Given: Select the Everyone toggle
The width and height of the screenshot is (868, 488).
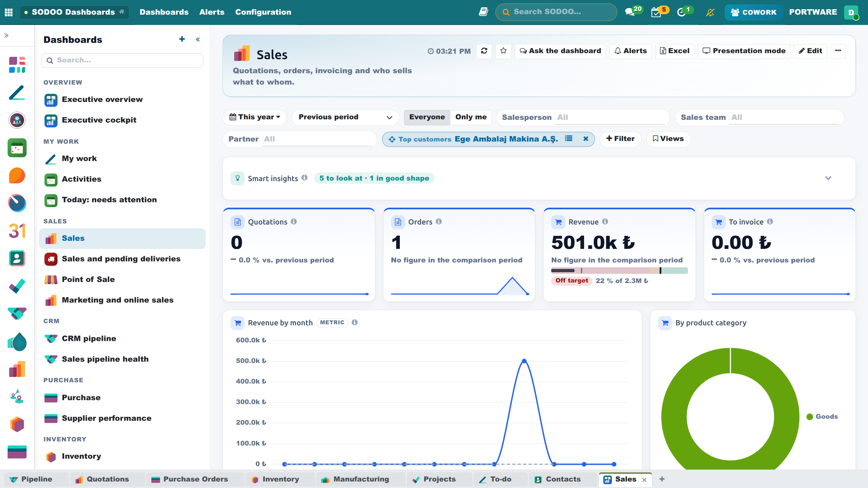Looking at the screenshot, I should pyautogui.click(x=427, y=117).
